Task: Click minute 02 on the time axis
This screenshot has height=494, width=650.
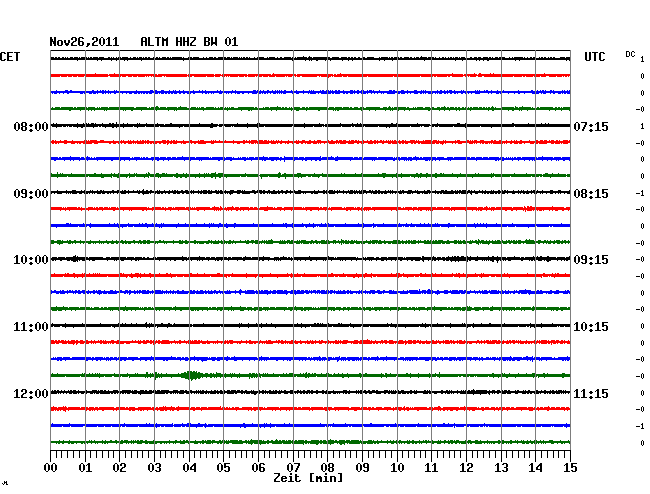Action: coord(119,468)
